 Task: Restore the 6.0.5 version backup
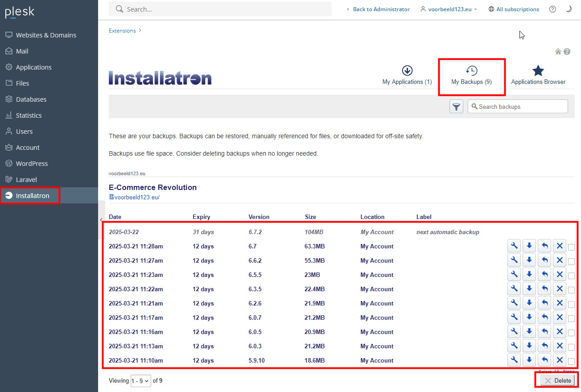544,331
